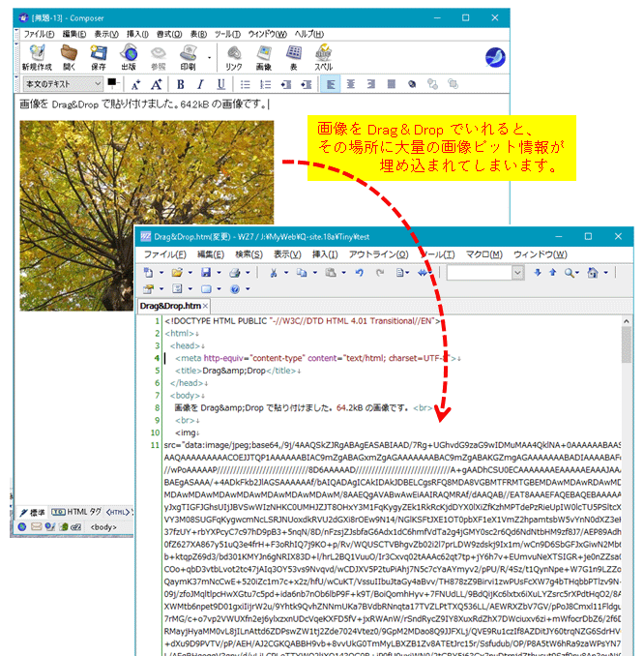The width and height of the screenshot is (644, 656).
Task: Publish the page with the 出版 icon
Action: [x=129, y=57]
